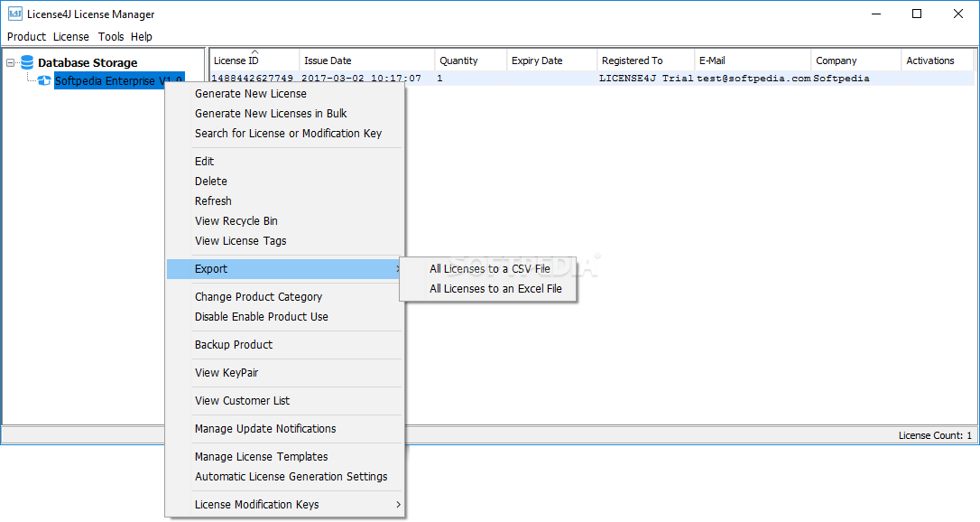
Task: Sort by Registered To column header
Action: pos(645,60)
